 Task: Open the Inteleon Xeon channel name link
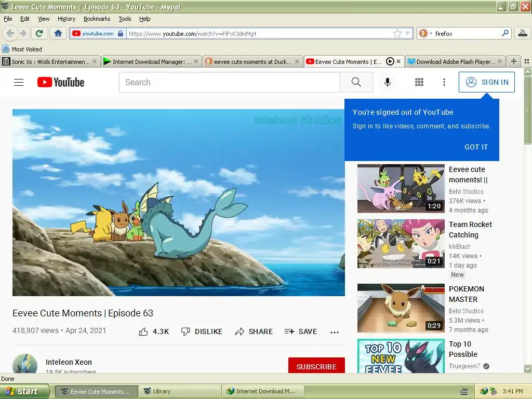pyautogui.click(x=69, y=362)
